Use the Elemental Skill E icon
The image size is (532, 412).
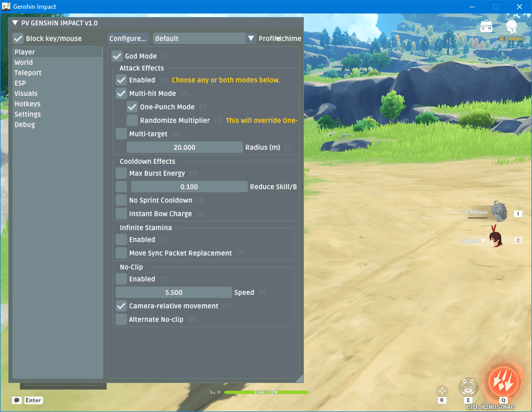pyautogui.click(x=469, y=387)
